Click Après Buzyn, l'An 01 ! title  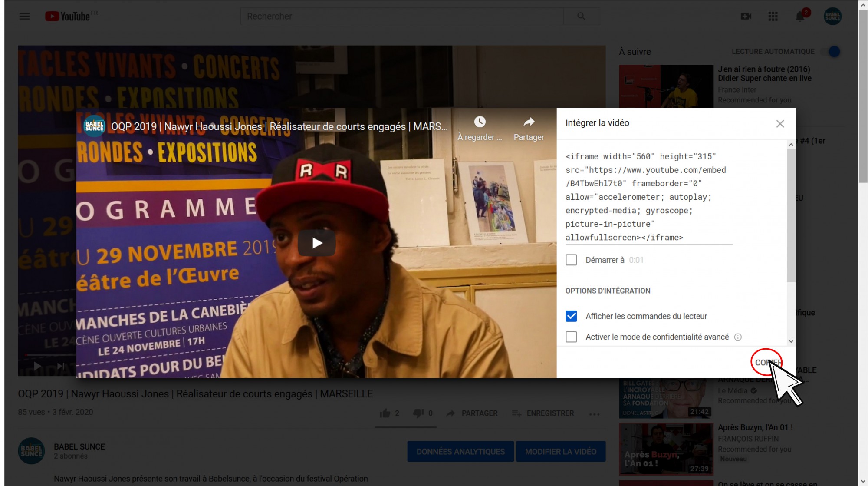click(755, 428)
